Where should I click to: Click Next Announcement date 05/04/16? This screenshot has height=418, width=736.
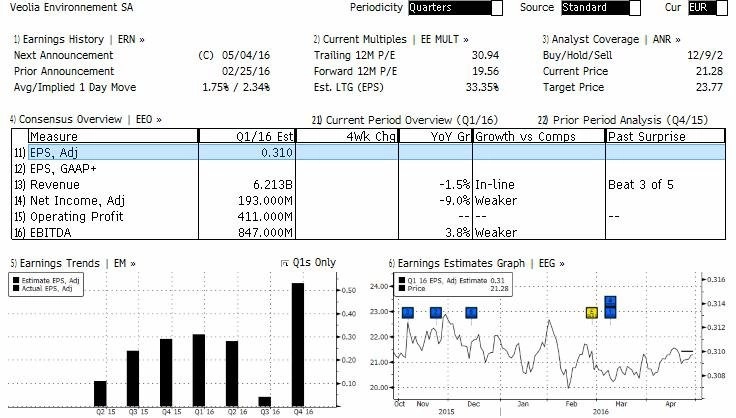click(x=246, y=55)
